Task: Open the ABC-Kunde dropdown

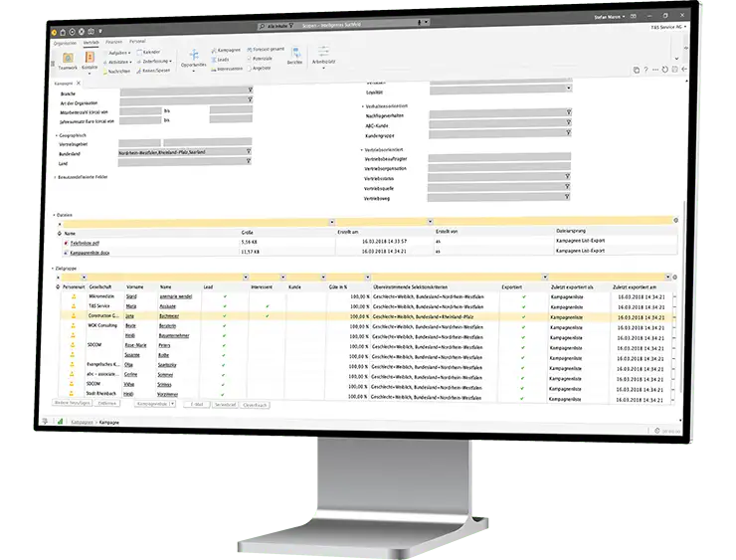Action: (569, 122)
